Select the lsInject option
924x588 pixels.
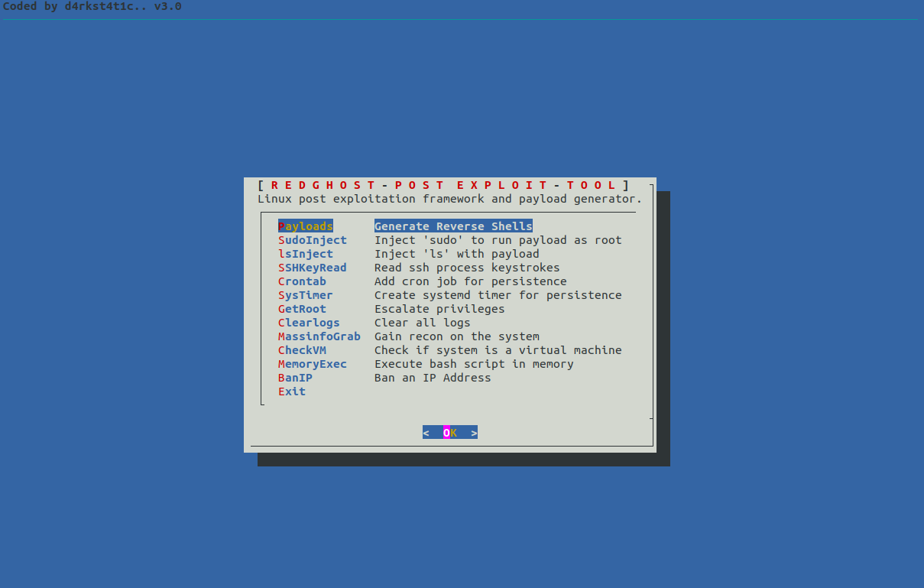click(x=306, y=254)
